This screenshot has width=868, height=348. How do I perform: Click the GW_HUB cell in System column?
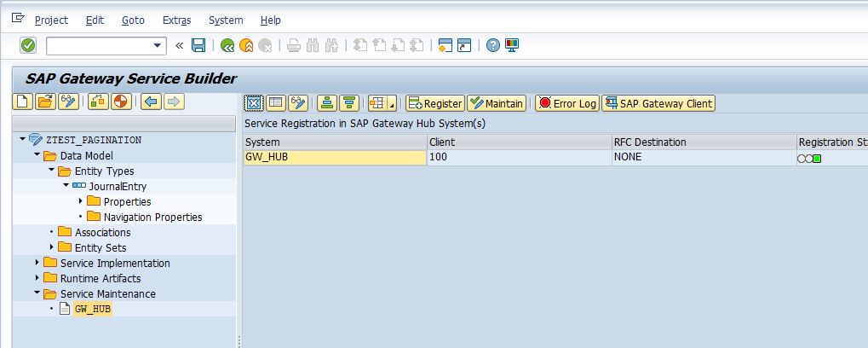(x=335, y=158)
